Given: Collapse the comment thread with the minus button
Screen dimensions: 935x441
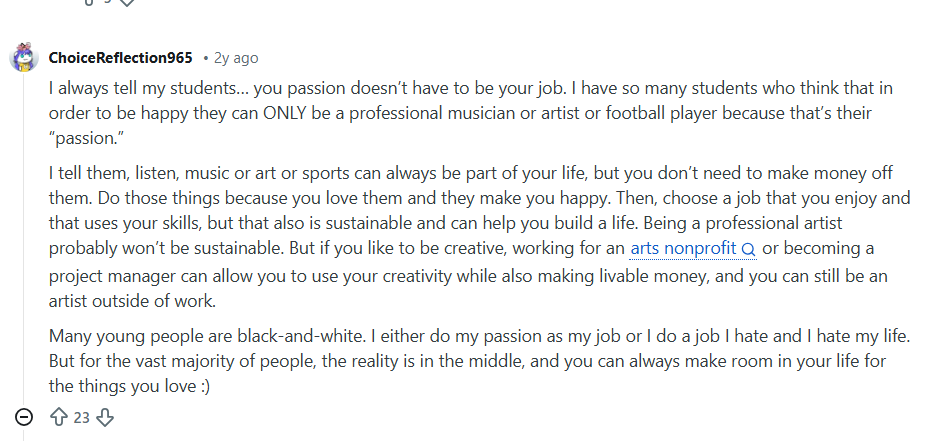Looking at the screenshot, I should click(x=25, y=417).
